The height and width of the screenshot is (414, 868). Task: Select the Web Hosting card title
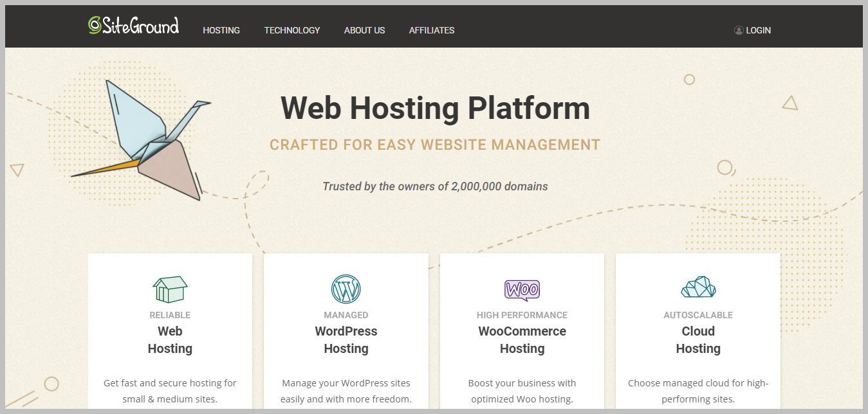pyautogui.click(x=170, y=340)
